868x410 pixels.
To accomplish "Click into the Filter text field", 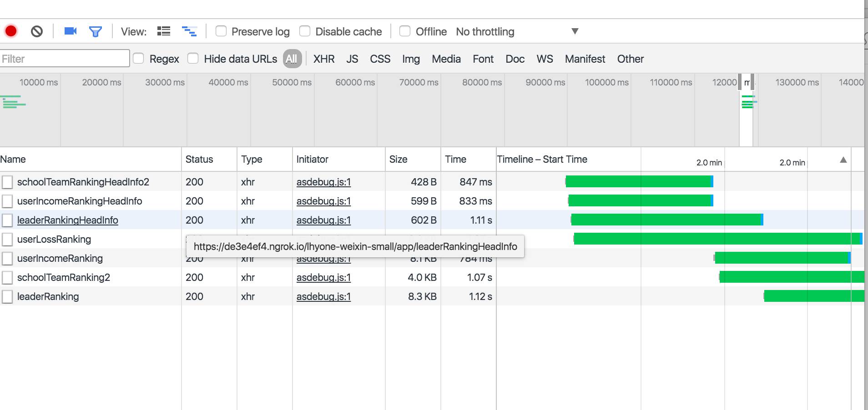I will coord(65,59).
